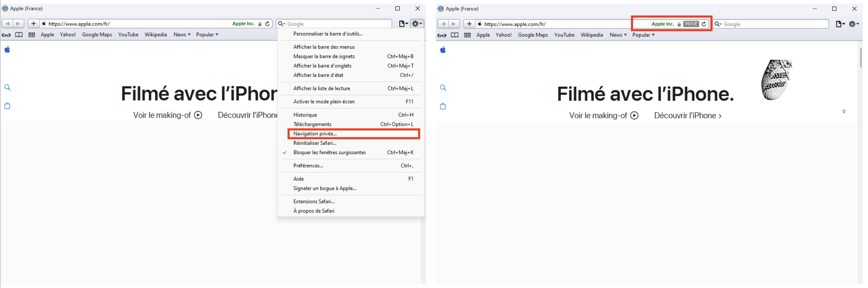This screenshot has height=288, width=868.
Task: Click reload icon in right window address bar
Action: pos(703,24)
